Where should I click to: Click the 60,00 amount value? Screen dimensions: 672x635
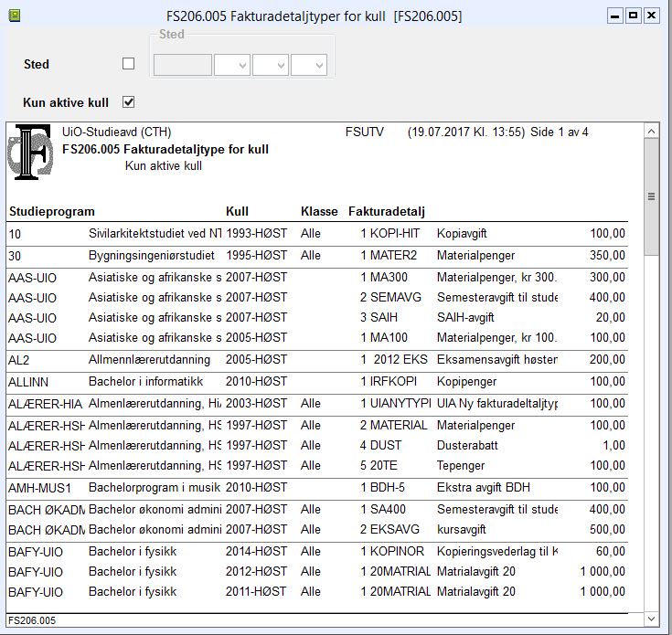611,552
